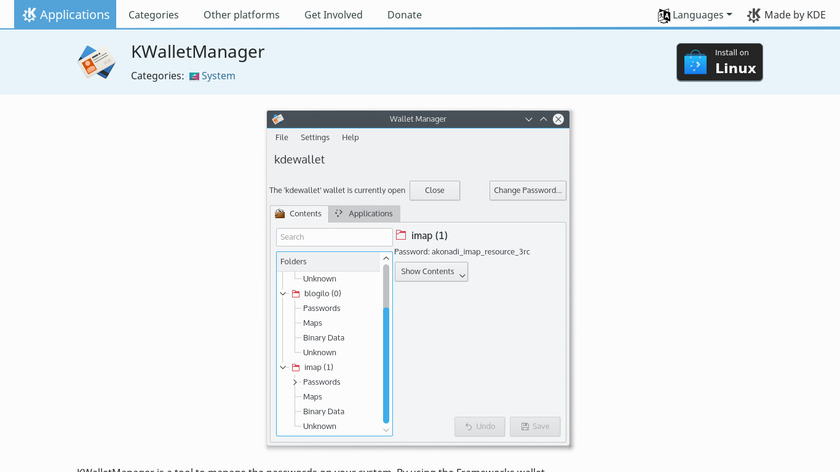Image resolution: width=840 pixels, height=472 pixels.
Task: Open the File menu
Action: [281, 137]
